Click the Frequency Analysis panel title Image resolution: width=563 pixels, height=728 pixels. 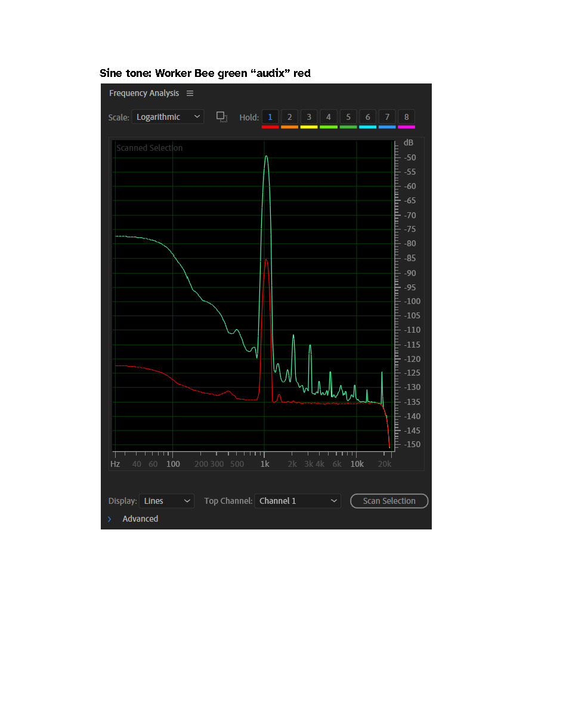coord(144,94)
